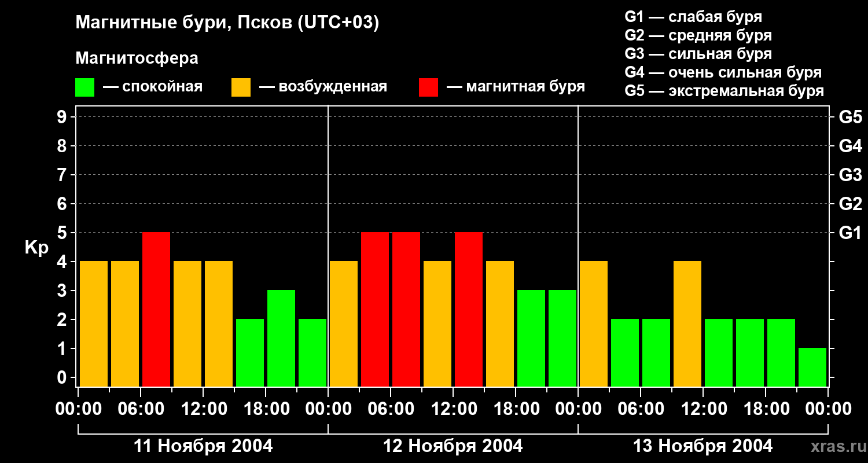Screen dimensions: 868x463
Task: Select the 12:00 red bar on 12 November
Action: coord(469,309)
